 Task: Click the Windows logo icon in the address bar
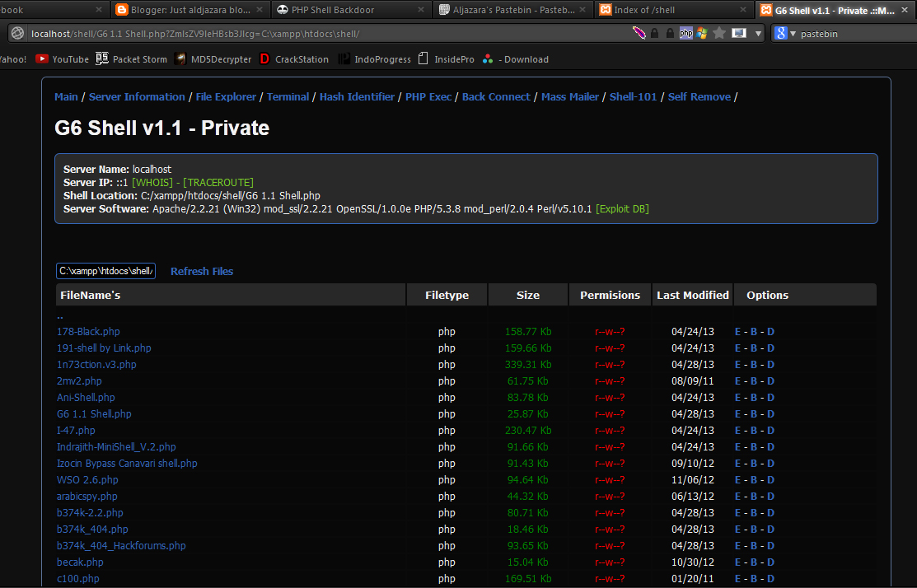coord(701,33)
